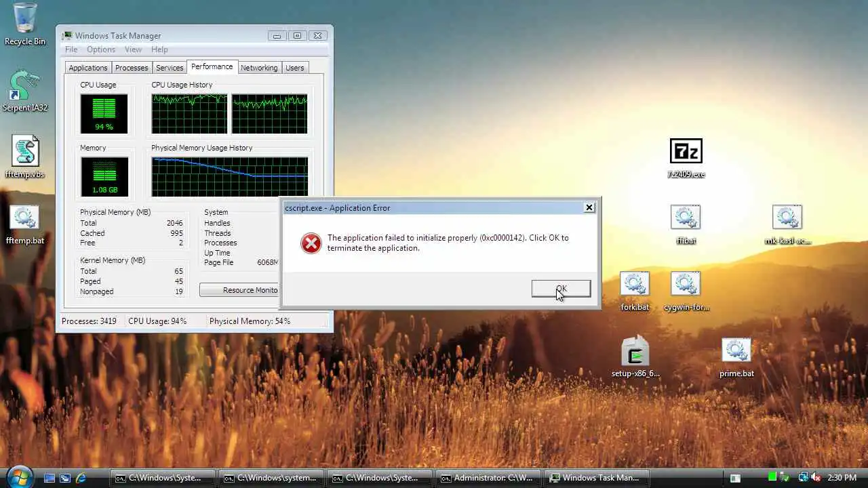Select the fork.bat desktop icon

[x=635, y=291]
